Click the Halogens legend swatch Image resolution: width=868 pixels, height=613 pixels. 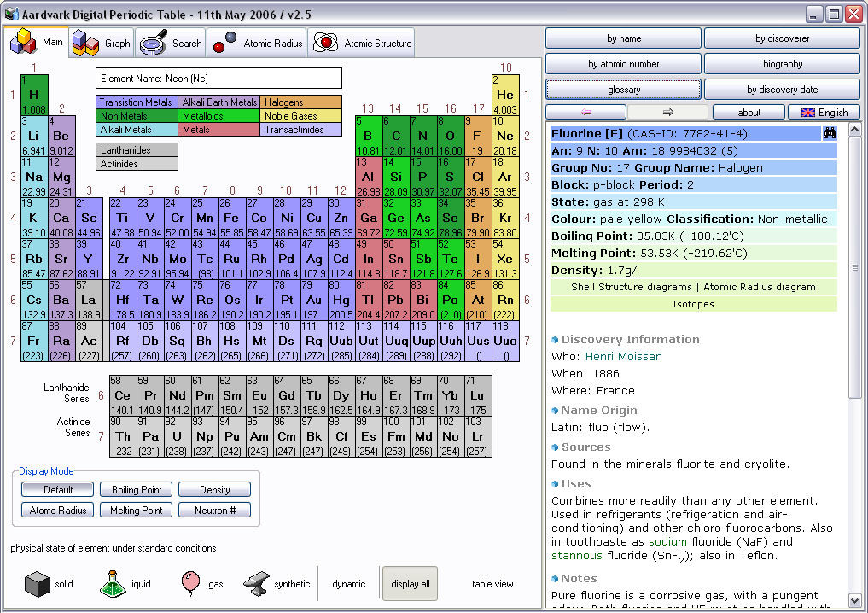(x=300, y=102)
